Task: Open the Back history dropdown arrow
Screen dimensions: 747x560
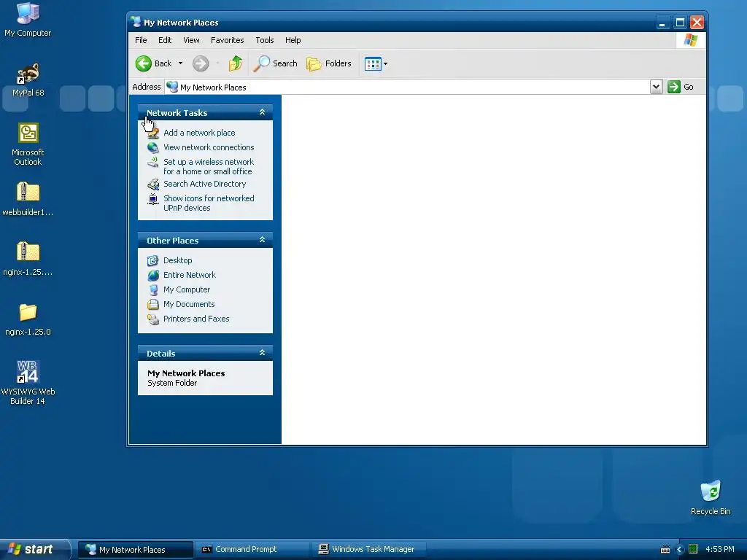Action: click(x=181, y=63)
